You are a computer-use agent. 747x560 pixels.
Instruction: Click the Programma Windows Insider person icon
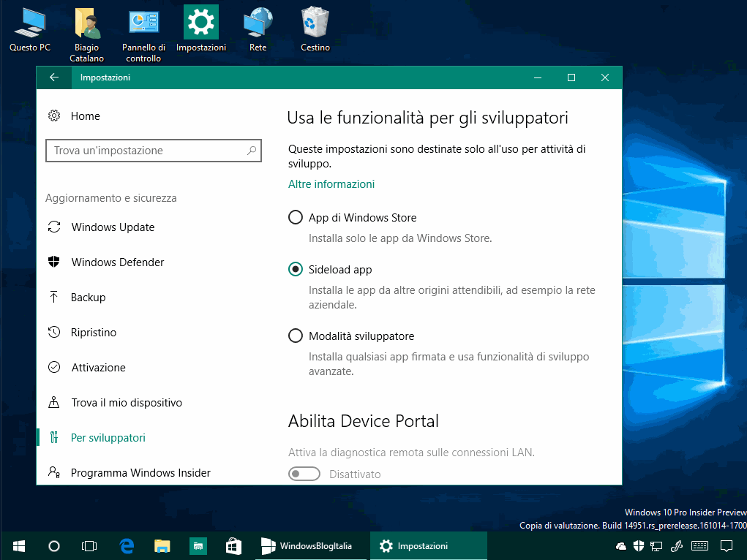pyautogui.click(x=54, y=472)
